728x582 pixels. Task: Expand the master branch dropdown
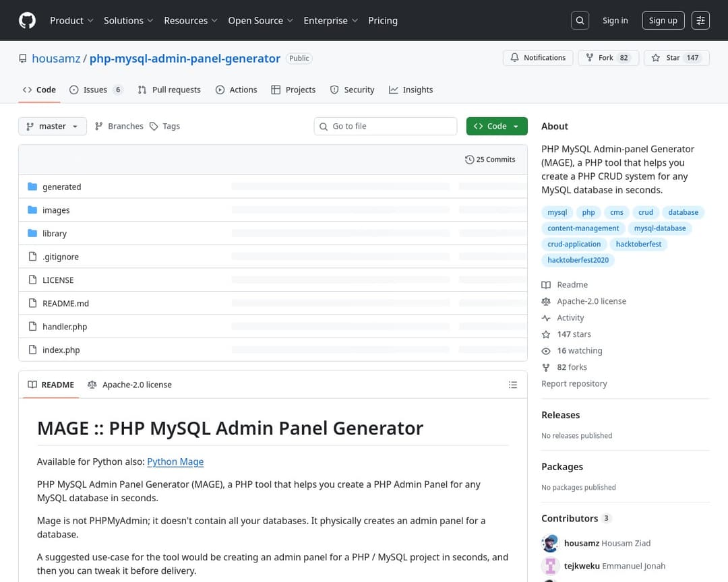click(53, 126)
